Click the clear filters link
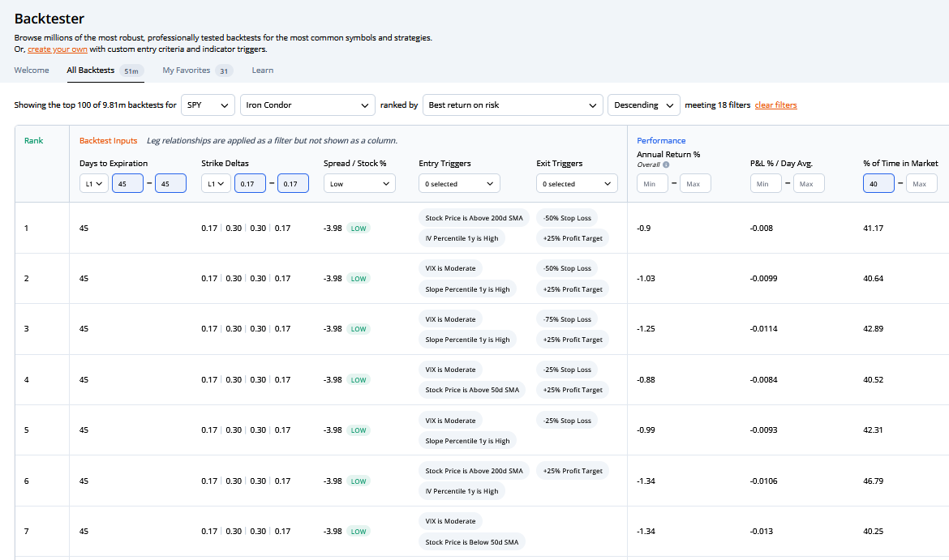Viewport: 949px width, 560px height. point(775,105)
